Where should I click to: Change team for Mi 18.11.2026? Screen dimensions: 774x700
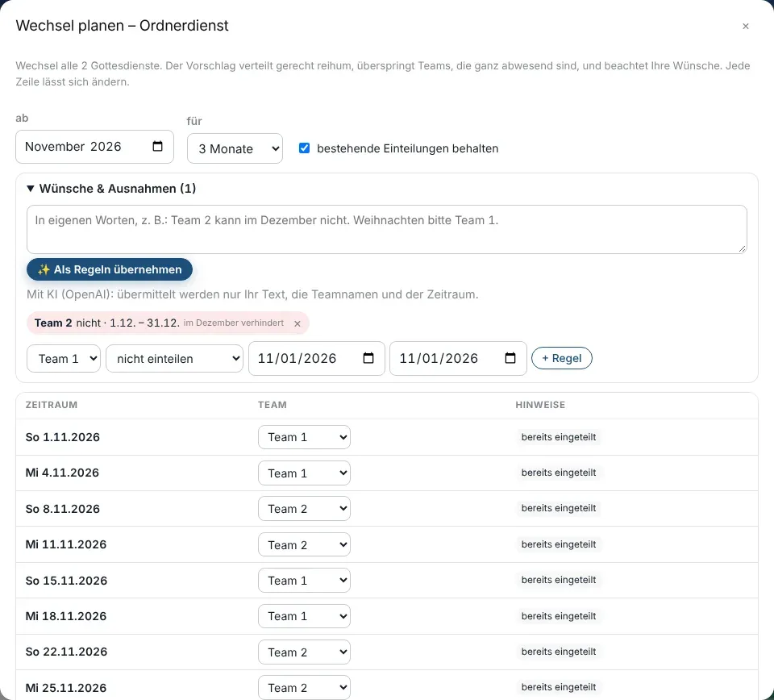point(304,616)
